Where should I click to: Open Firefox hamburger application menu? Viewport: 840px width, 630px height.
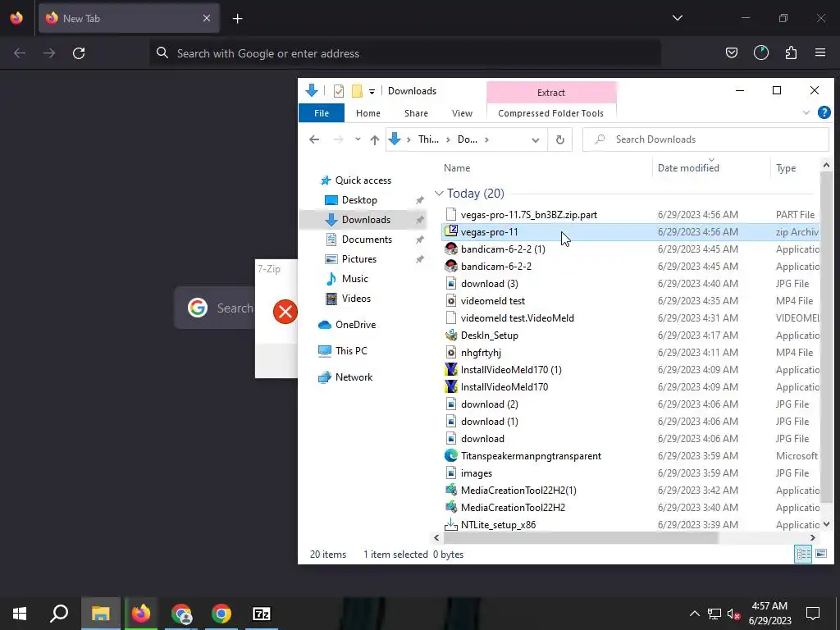tap(820, 52)
